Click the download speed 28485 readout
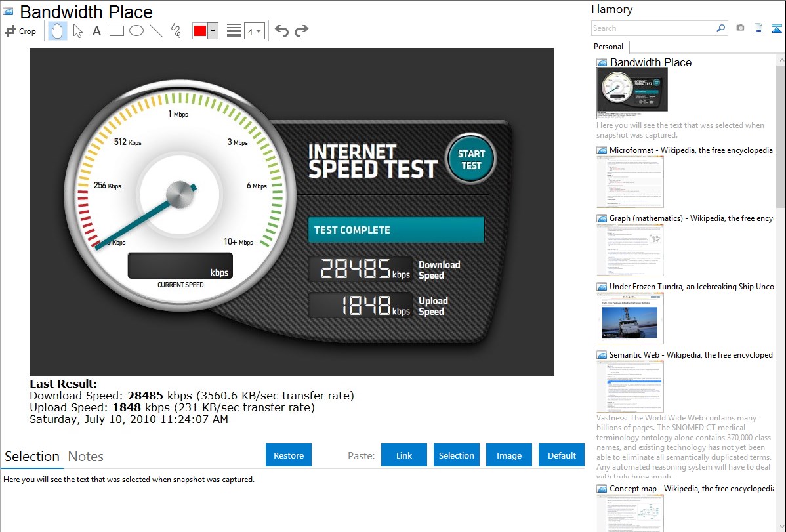This screenshot has width=786, height=532. [x=360, y=269]
